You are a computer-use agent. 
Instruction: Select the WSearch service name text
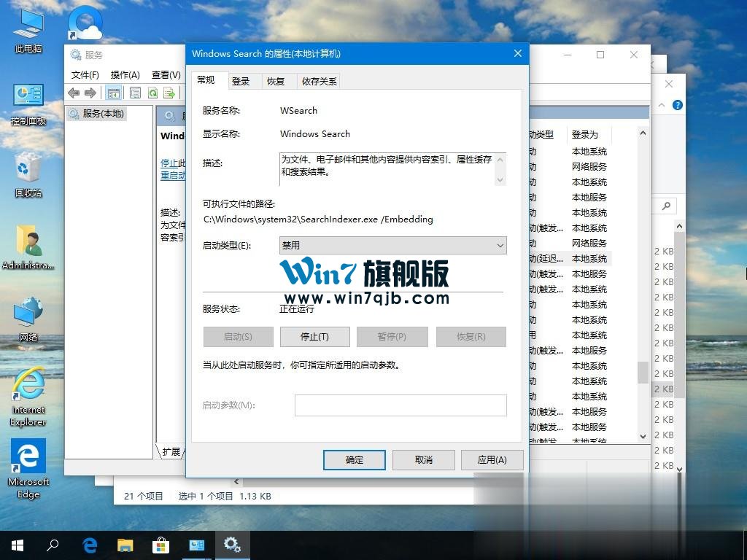coord(298,111)
